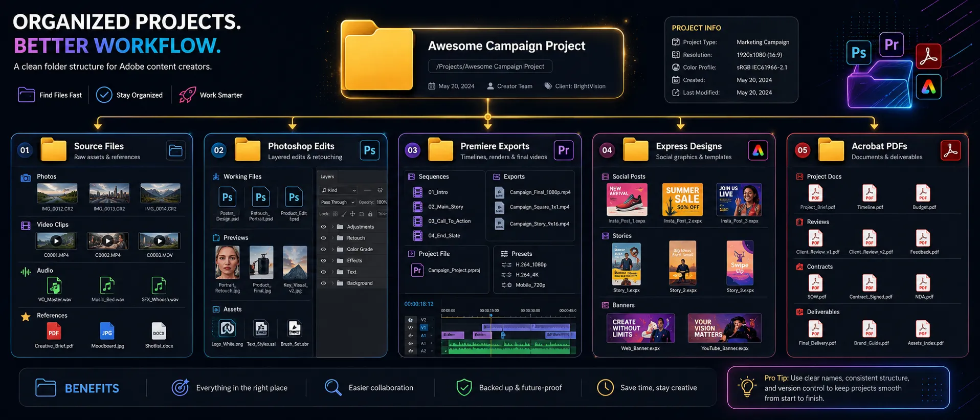The width and height of the screenshot is (980, 420).
Task: Click the timeline playhead marker
Action: [x=491, y=316]
